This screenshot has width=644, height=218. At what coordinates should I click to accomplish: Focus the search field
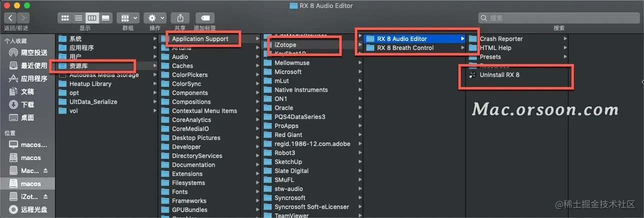coord(559,18)
